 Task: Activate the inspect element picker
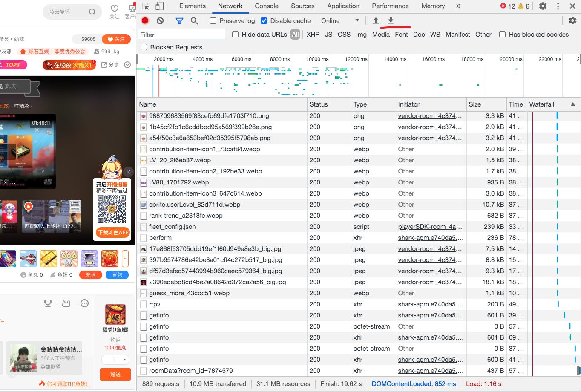[146, 6]
